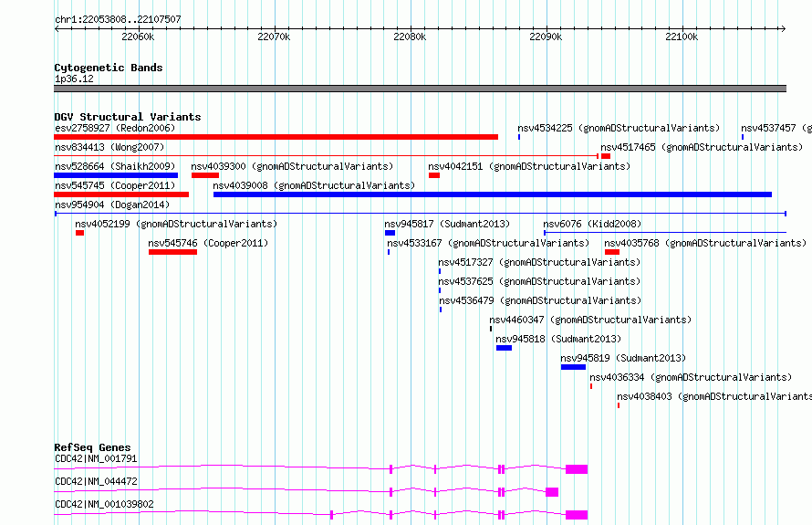The width and height of the screenshot is (812, 525).
Task: Click the red nsv4039300 variant bar
Action: [205, 175]
